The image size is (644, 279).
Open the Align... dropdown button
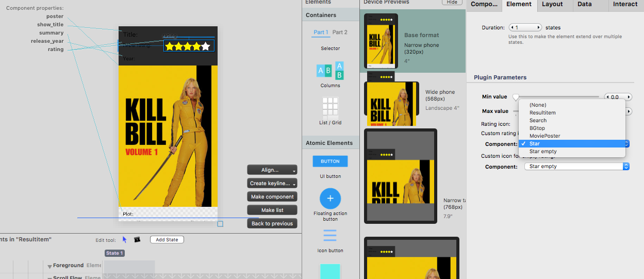click(x=272, y=170)
